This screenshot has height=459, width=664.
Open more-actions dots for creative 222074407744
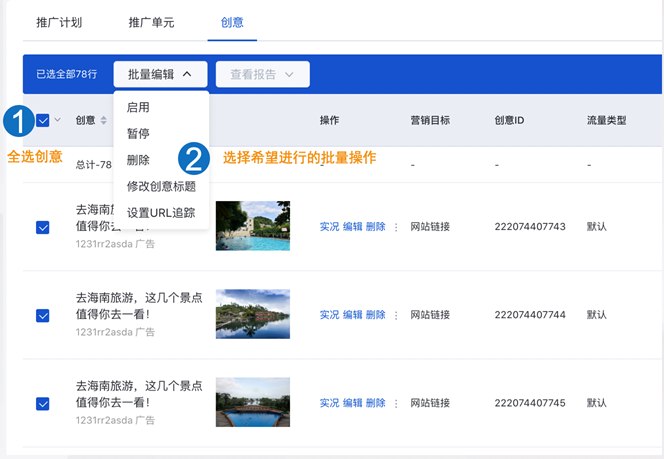click(x=396, y=315)
